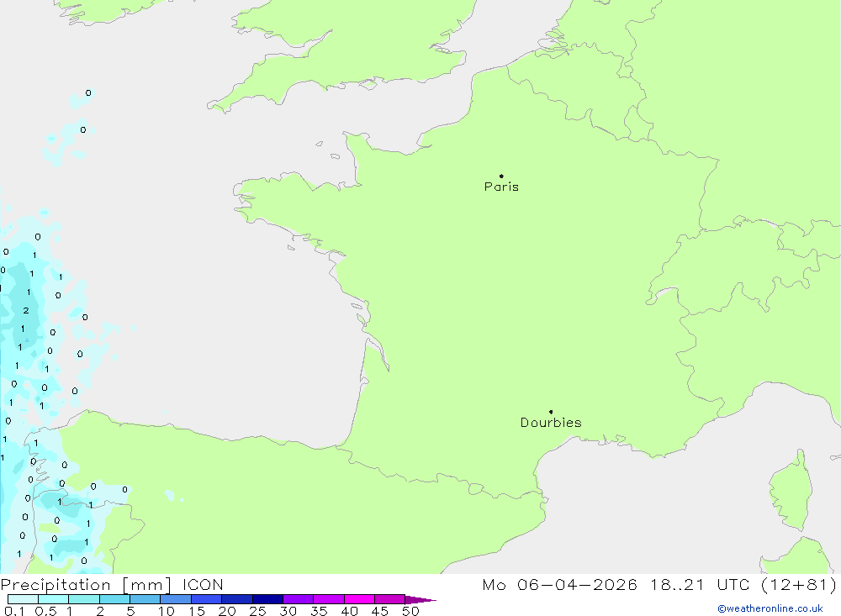This screenshot has height=616, width=841.
Task: Select the 0.1–0.5 mm legend swatch
Action: 23,599
